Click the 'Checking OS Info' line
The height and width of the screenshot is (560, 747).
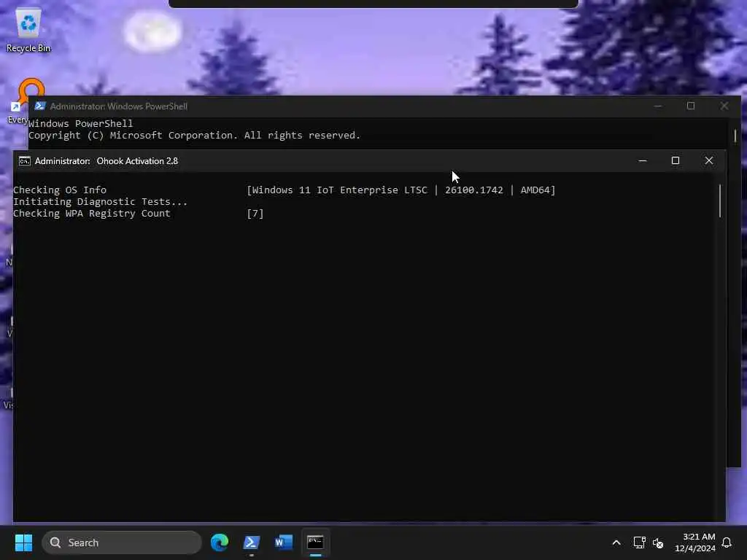60,190
